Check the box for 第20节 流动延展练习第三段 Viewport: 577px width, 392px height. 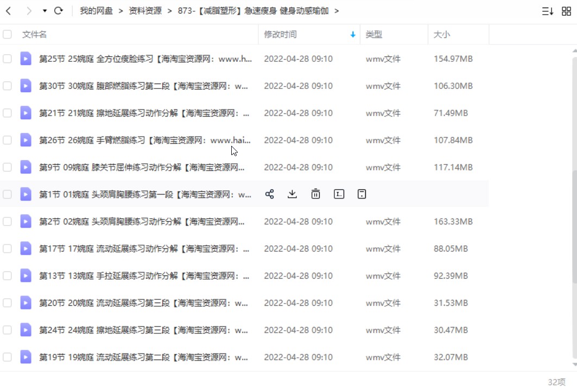tap(7, 303)
